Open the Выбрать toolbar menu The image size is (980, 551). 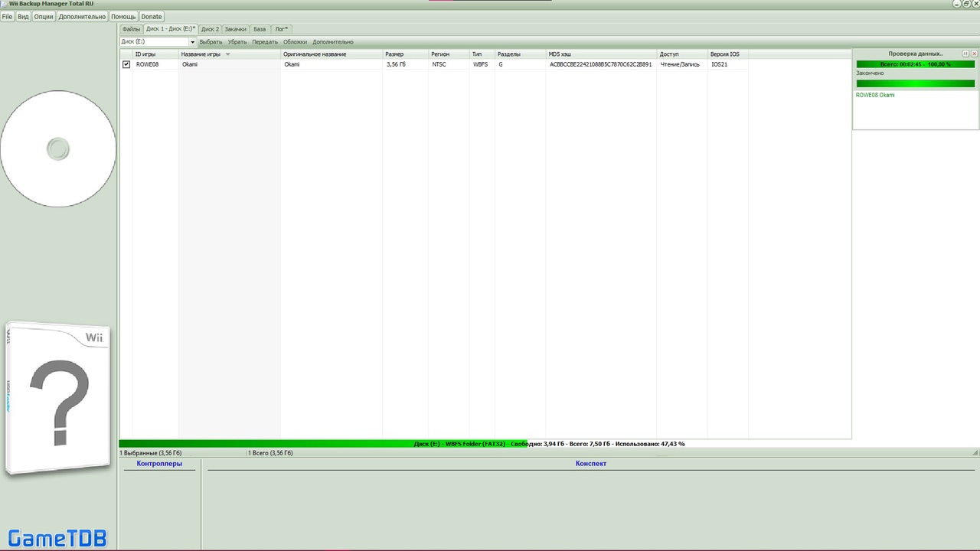(211, 42)
